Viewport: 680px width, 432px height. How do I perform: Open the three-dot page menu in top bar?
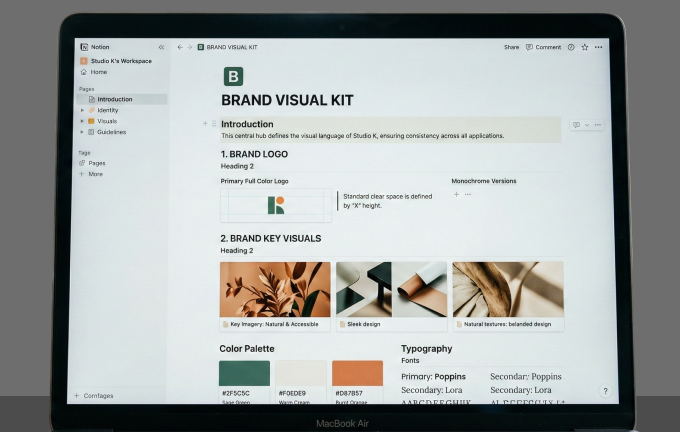coord(598,47)
